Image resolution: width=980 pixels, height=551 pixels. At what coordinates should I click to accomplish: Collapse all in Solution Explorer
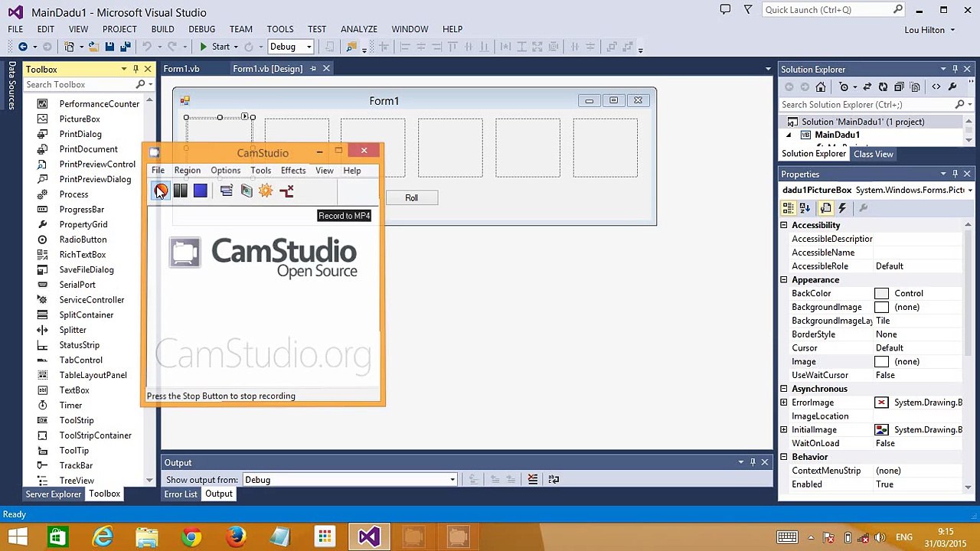tap(899, 87)
